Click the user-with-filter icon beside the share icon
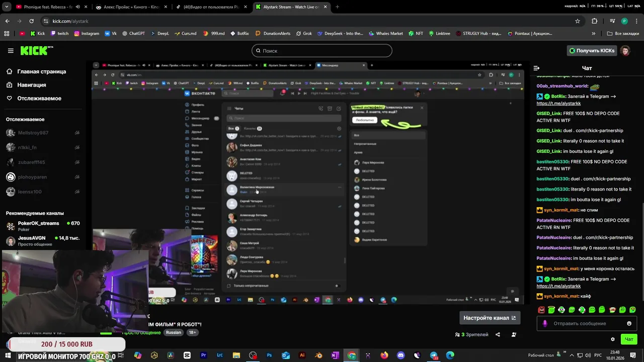The height and width of the screenshot is (362, 644). click(515, 334)
